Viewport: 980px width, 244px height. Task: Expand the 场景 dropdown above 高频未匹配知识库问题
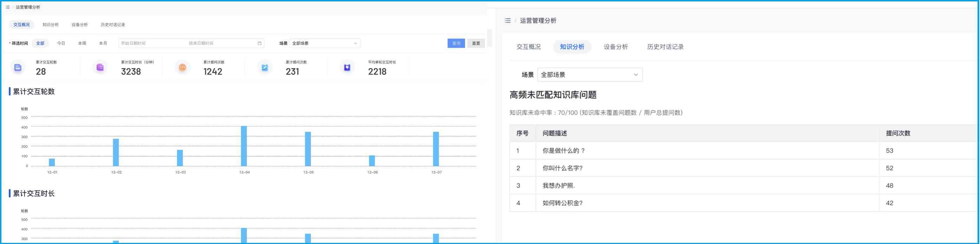(589, 75)
